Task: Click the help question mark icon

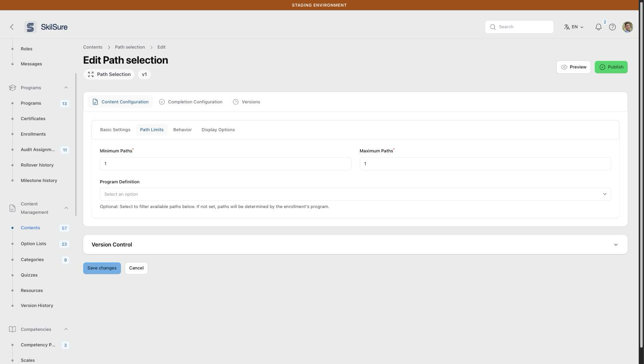Action: [x=613, y=27]
